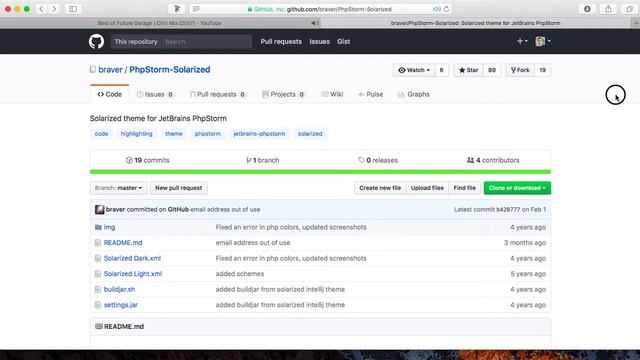Open Pull requests in top navigation

pos(281,42)
